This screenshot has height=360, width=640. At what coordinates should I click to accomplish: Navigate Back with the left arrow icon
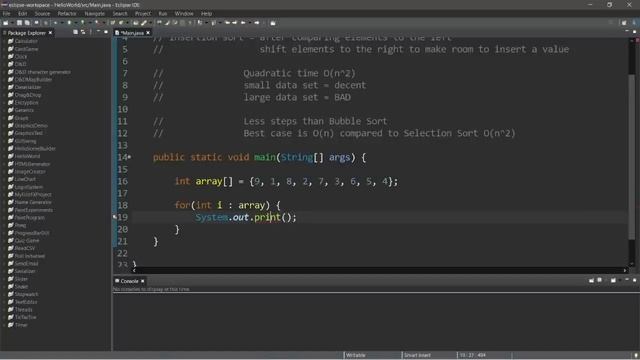point(243,23)
